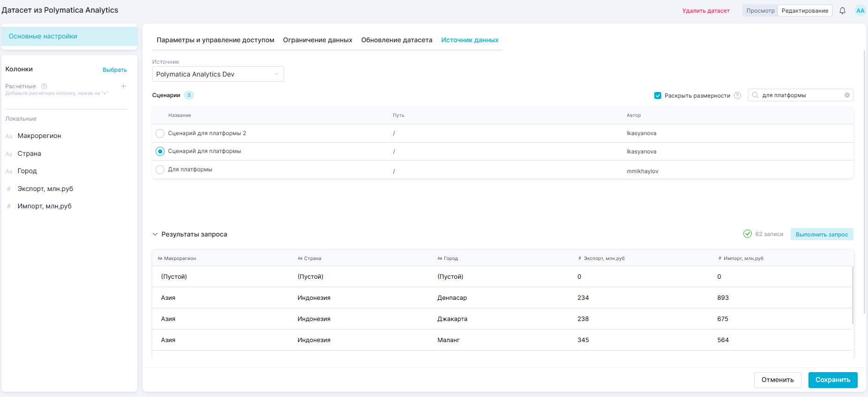This screenshot has height=397, width=868.
Task: Click the Сохранить button
Action: tap(832, 380)
